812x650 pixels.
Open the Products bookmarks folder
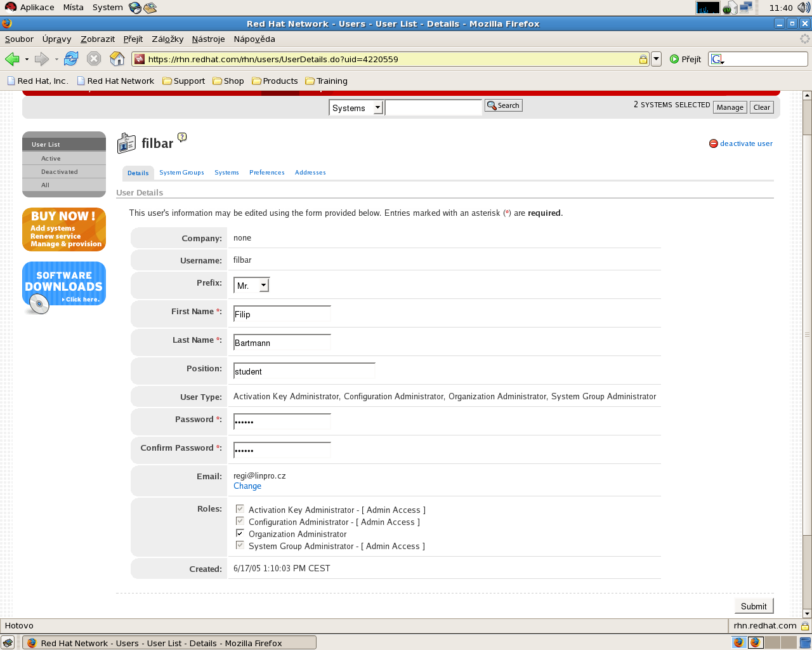[275, 81]
